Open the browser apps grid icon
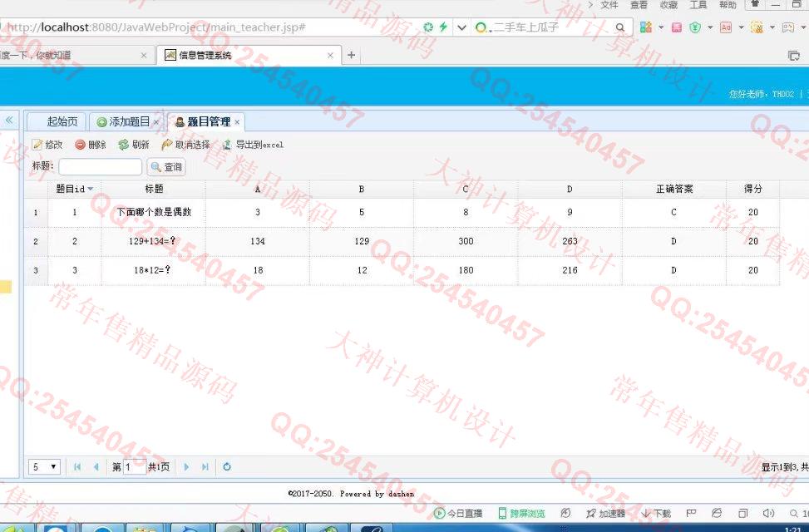 645,27
